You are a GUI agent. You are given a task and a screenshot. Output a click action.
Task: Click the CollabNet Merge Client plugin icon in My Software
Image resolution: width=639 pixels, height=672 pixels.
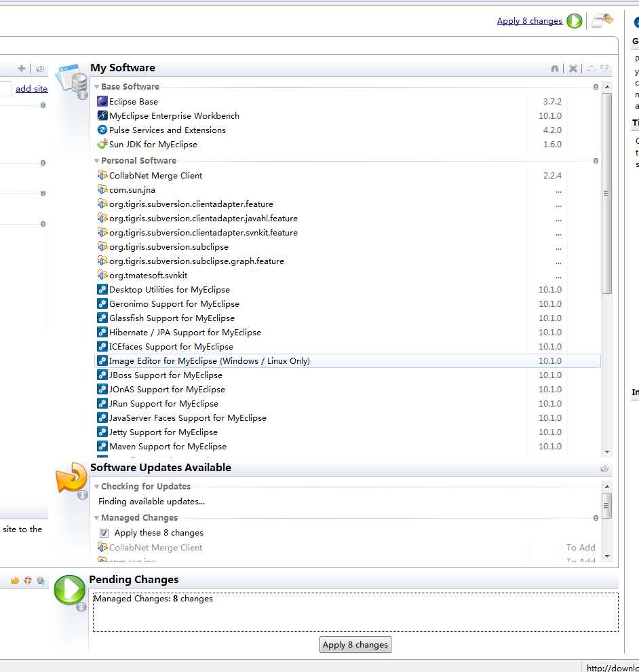tap(102, 175)
